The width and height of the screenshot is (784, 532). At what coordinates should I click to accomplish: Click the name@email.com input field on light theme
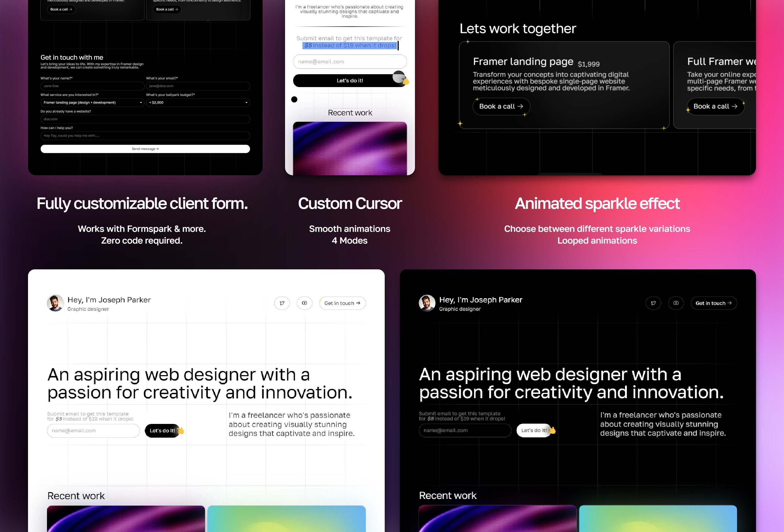(x=93, y=430)
